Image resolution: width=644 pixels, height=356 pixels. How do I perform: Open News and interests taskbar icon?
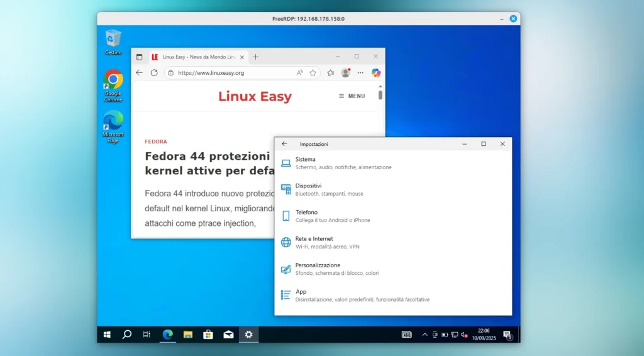pyautogui.click(x=407, y=335)
